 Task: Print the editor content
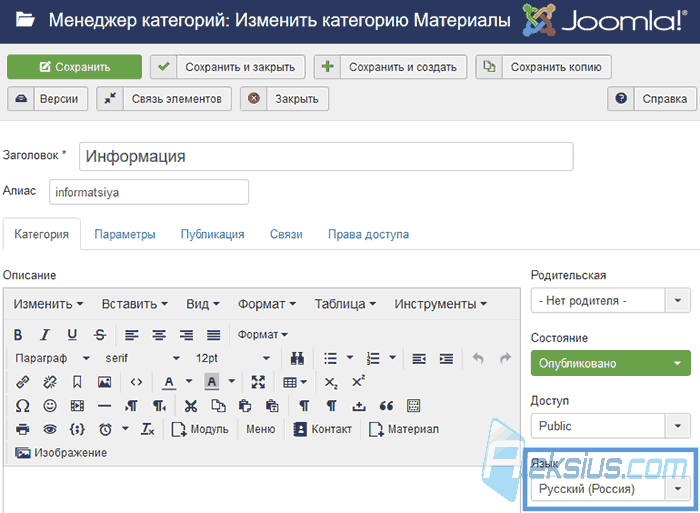pyautogui.click(x=22, y=430)
